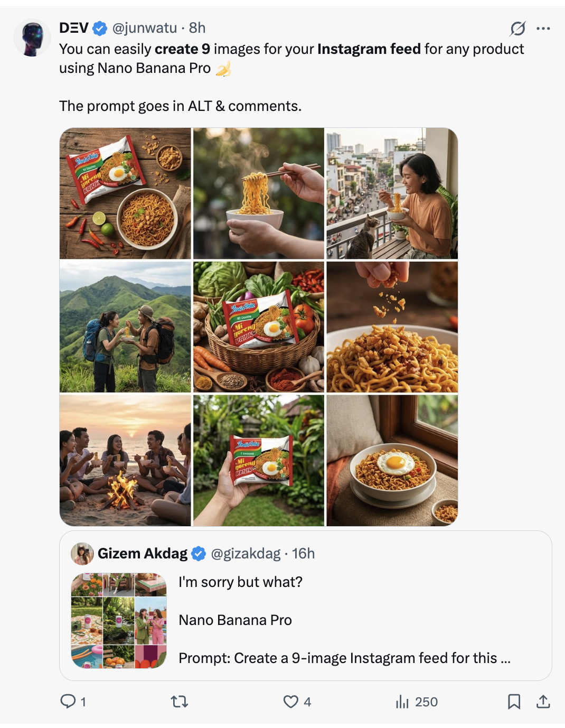
Task: Bookmark this post
Action: (x=514, y=701)
